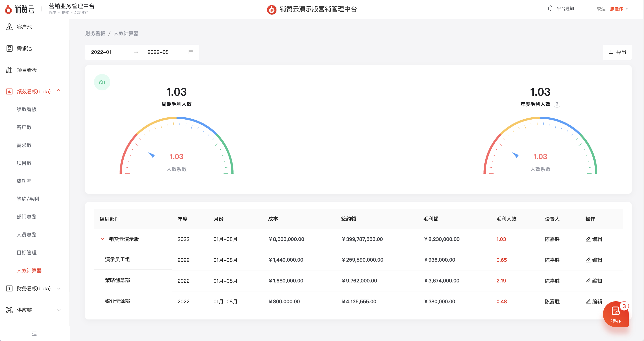Open the 待办 floating todo button
Image resolution: width=644 pixels, height=341 pixels.
[x=616, y=314]
